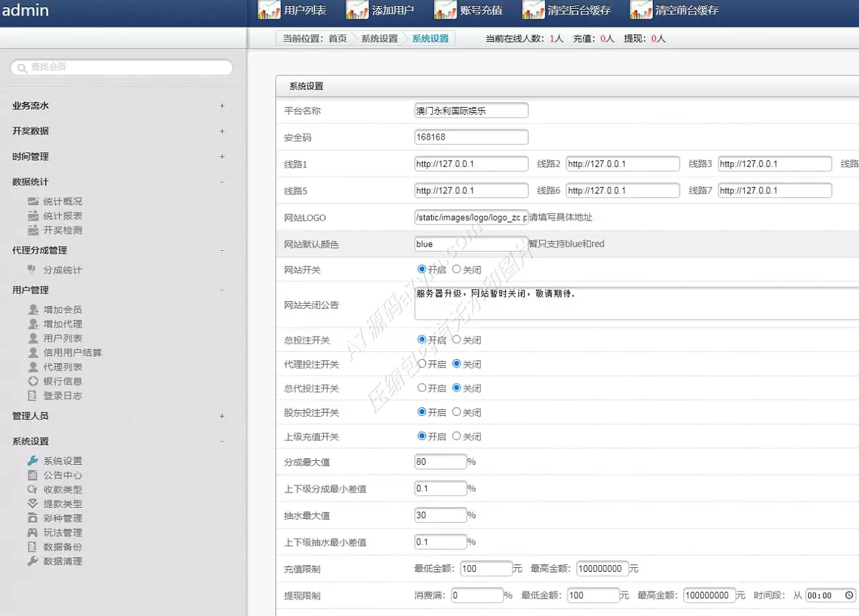Collapse the 系统设置 sidebar section header

(222, 441)
